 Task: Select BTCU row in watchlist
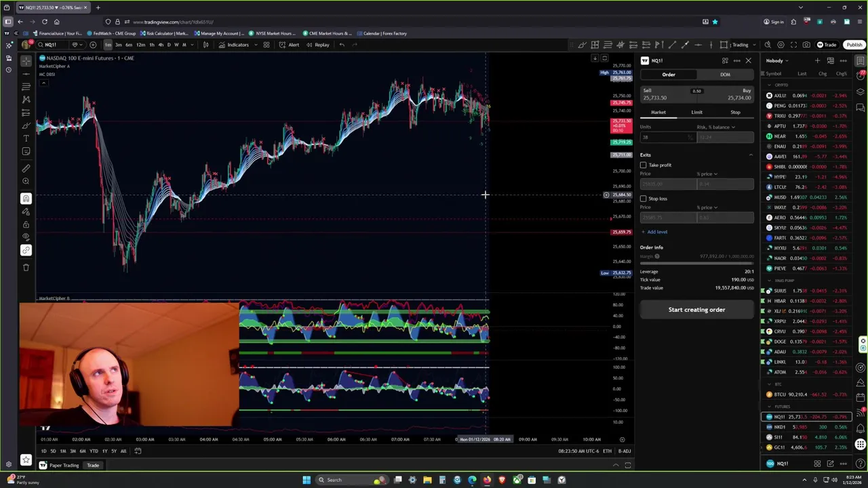(x=807, y=394)
